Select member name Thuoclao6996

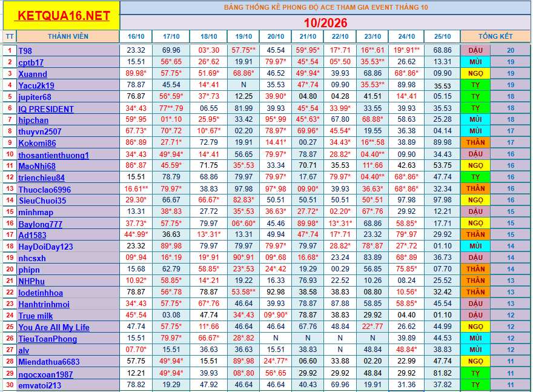(45, 190)
